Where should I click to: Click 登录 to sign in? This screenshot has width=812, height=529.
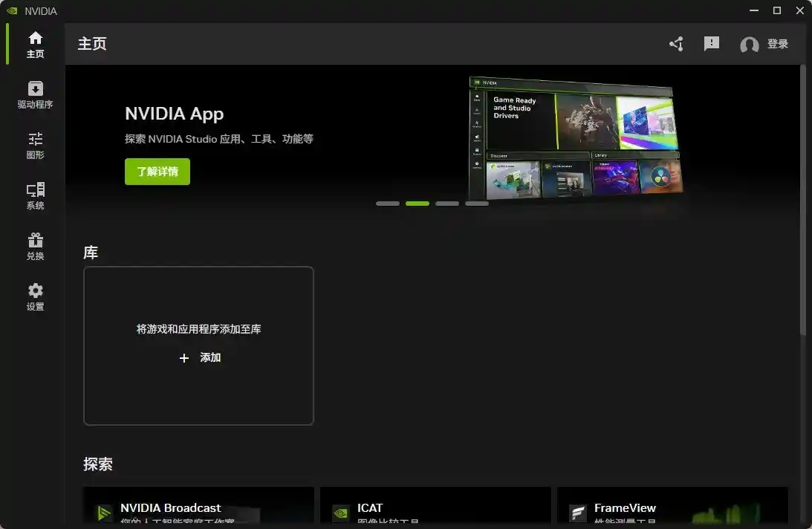pos(777,45)
